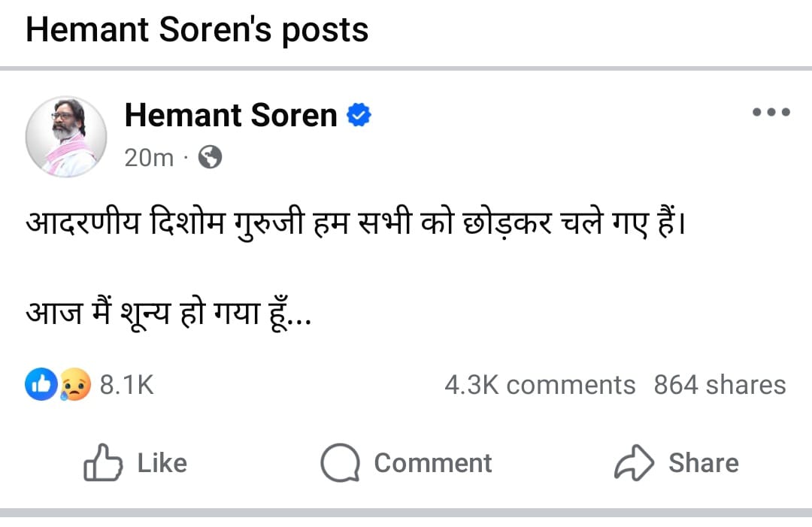Open Hemant Soren's profile picture
This screenshot has width=812, height=527.
[66, 137]
